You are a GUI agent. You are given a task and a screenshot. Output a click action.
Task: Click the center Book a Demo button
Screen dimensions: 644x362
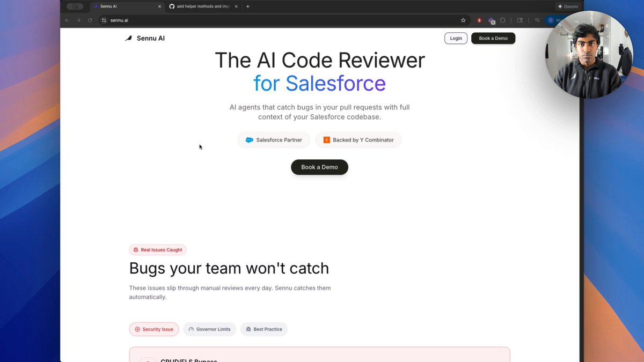(x=319, y=167)
